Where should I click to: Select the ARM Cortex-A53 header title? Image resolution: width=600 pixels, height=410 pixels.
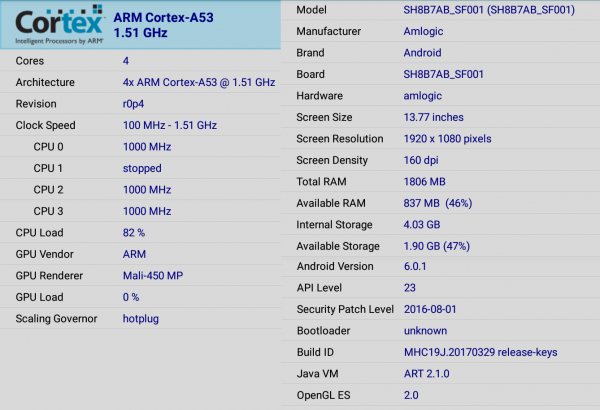point(163,18)
